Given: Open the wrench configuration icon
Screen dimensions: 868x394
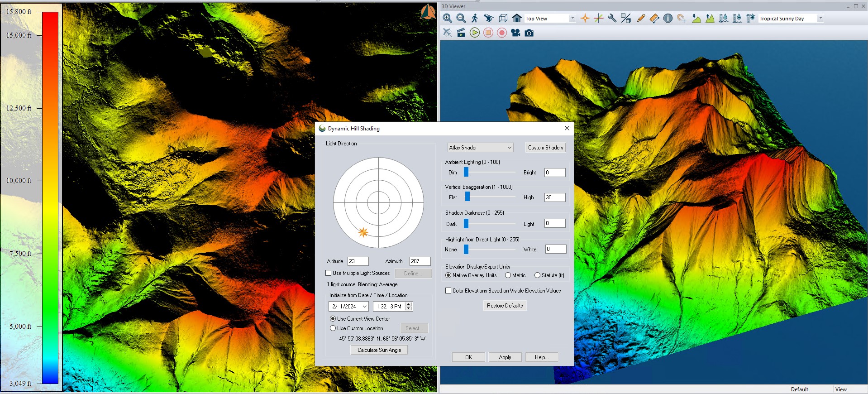Looking at the screenshot, I should (612, 18).
